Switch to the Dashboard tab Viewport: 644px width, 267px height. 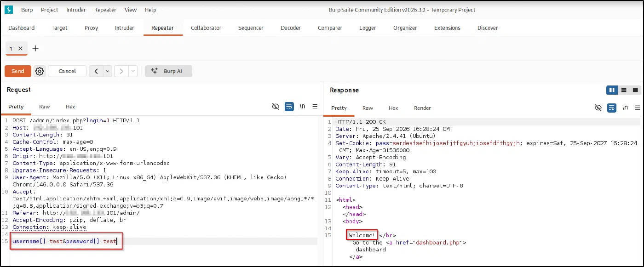(22, 28)
